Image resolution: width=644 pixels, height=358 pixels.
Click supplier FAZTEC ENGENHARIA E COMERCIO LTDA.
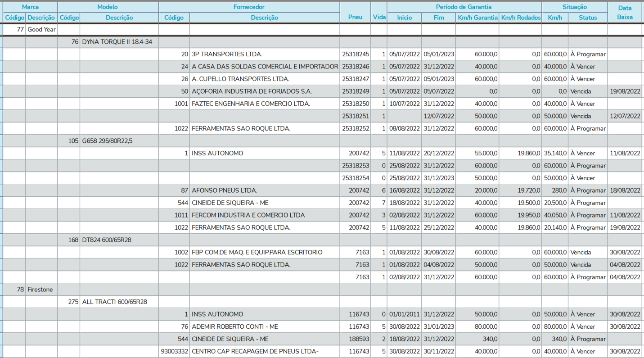(251, 104)
